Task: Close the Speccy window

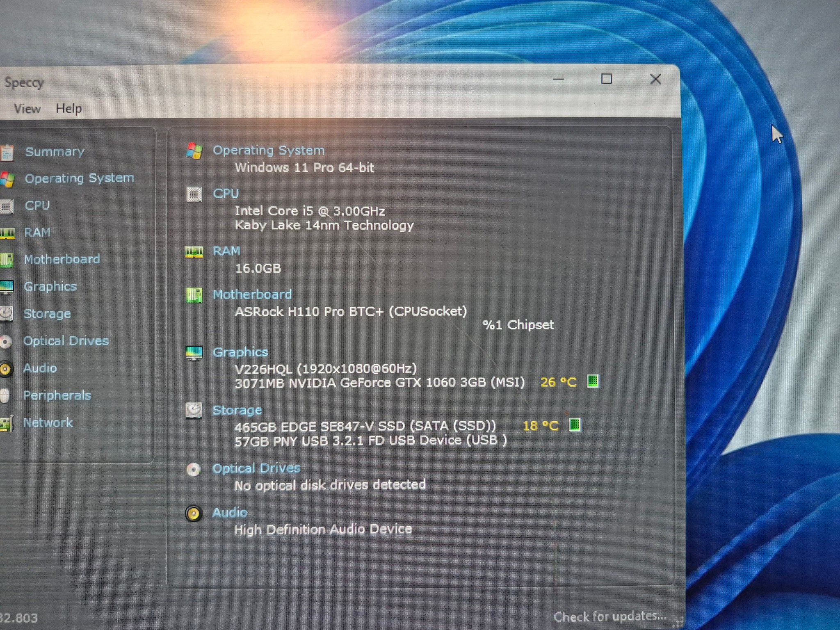Action: (655, 79)
